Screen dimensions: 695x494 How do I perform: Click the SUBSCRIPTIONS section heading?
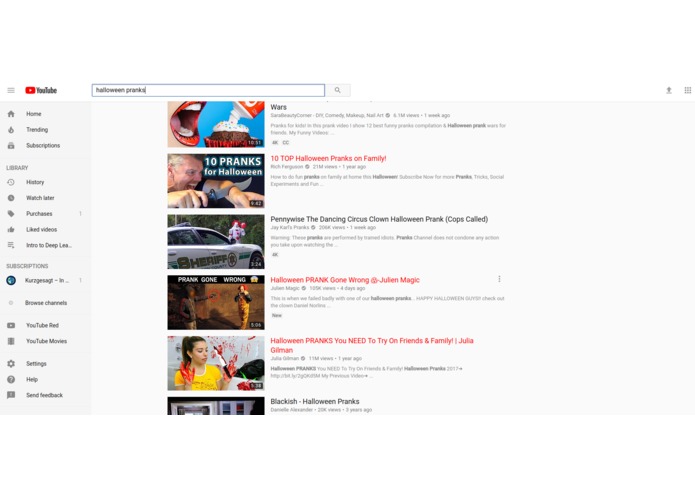pyautogui.click(x=27, y=266)
